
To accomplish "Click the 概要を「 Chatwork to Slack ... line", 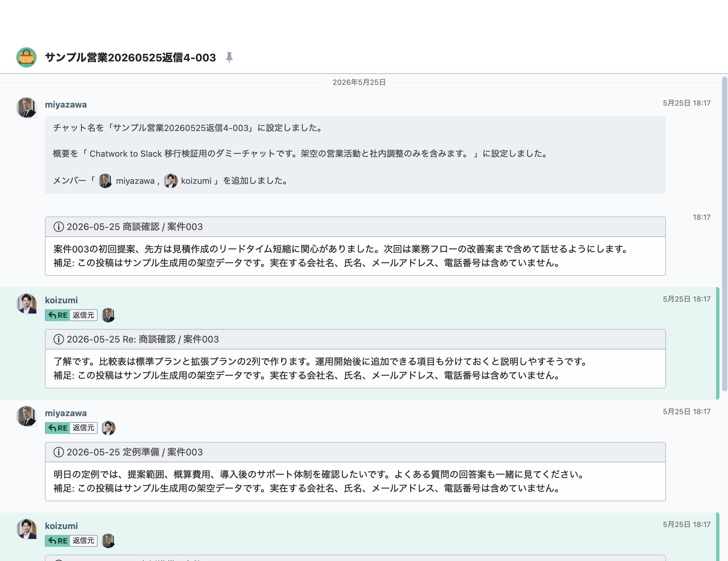I will (301, 154).
